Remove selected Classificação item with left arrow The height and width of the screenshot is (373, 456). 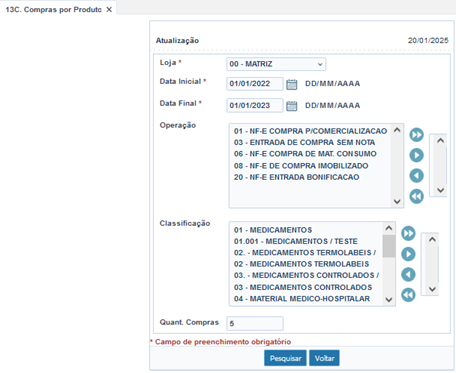(408, 275)
